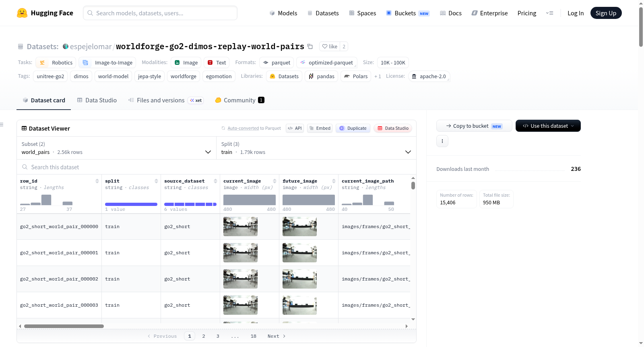Open the API button in Dataset Viewer

[295, 128]
